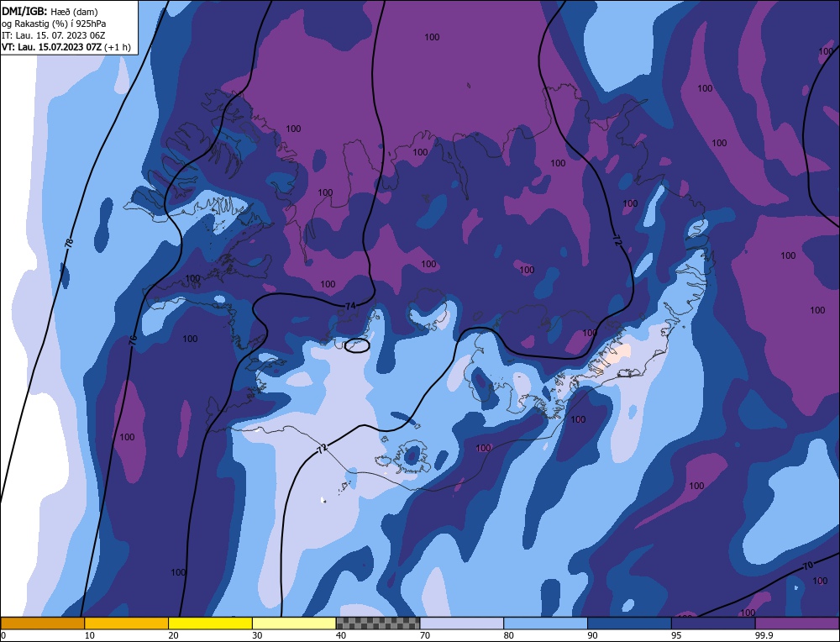840x642 pixels.
Task: Click the 'IT: Lau. 15. 07. 2023 06Z' line
Action: [53, 35]
